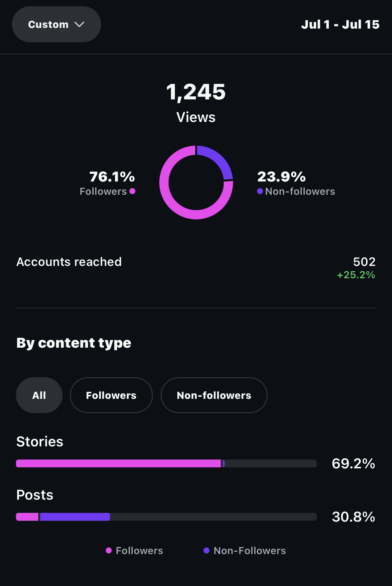Click the pink Followers dot beside 76.1%

132,191
